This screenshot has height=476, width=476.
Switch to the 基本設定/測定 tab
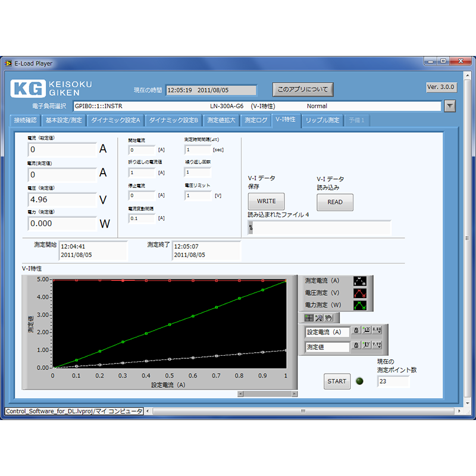click(64, 120)
